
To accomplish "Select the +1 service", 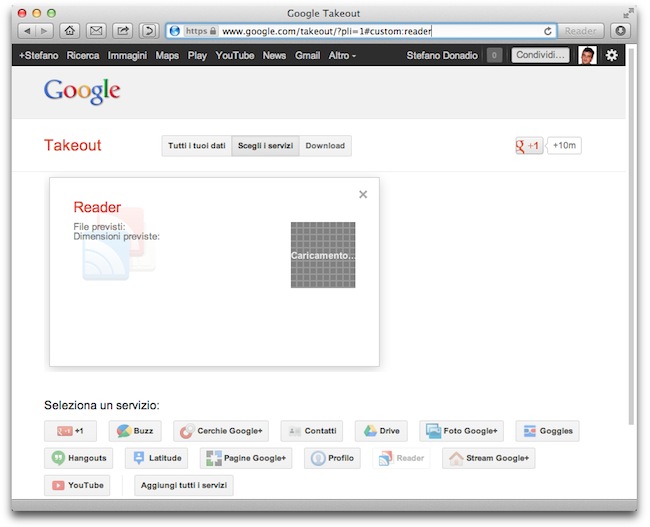I will pyautogui.click(x=70, y=431).
